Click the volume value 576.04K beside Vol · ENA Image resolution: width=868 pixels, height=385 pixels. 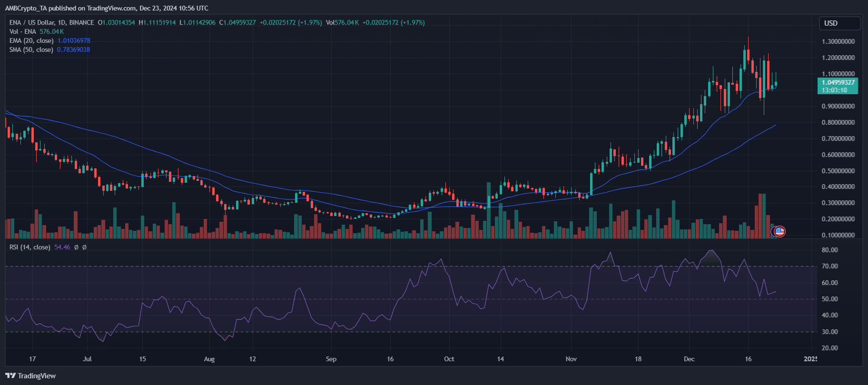(51, 31)
